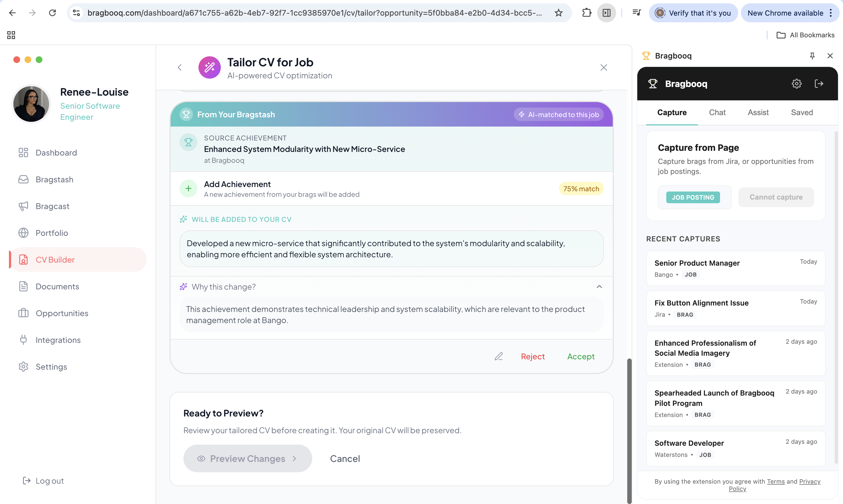The image size is (843, 504).
Task: Switch to the Chat tab
Action: coord(717,112)
